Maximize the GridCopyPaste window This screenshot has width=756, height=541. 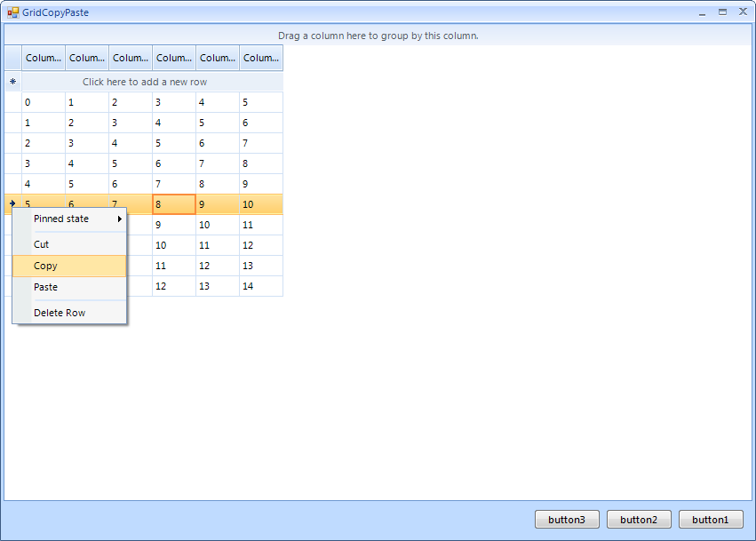click(x=722, y=12)
